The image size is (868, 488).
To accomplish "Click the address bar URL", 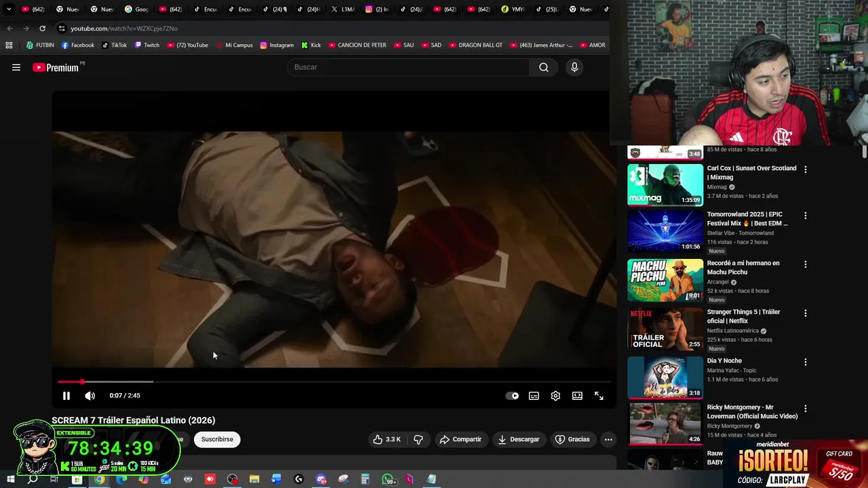I will [x=124, y=28].
